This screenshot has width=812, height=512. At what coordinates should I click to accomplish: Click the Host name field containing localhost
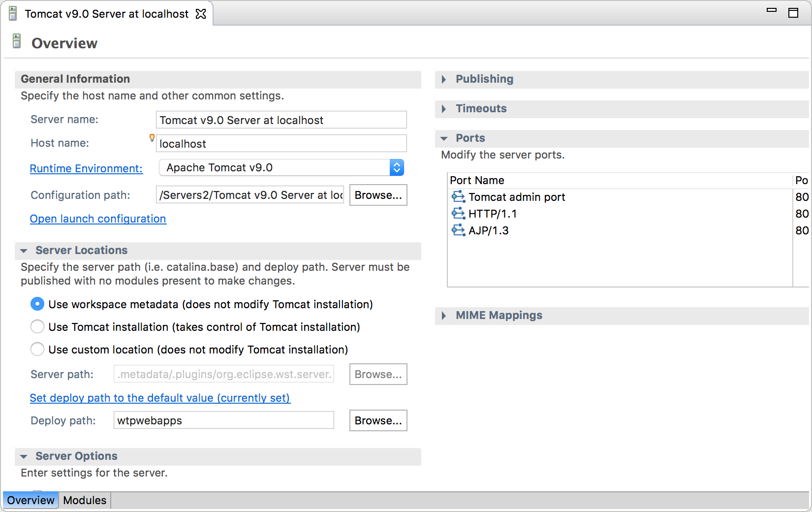point(281,143)
